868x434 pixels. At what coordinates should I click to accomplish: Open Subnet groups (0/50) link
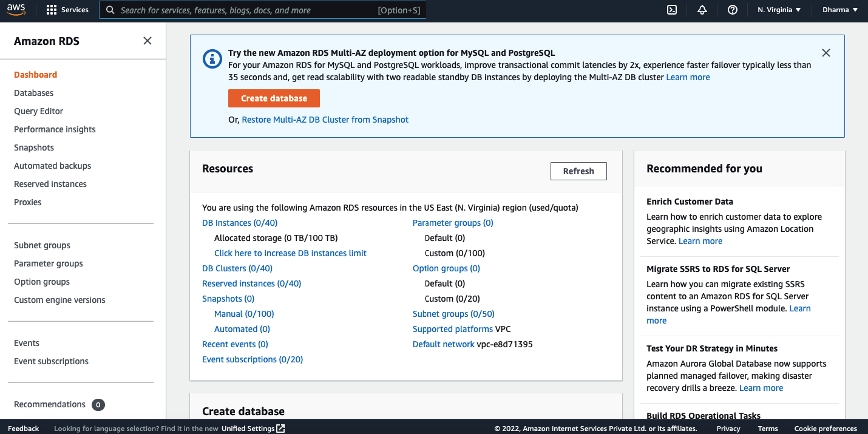pos(453,314)
